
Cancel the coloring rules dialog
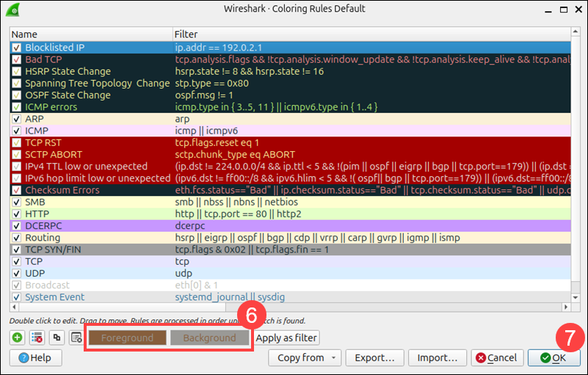point(497,357)
